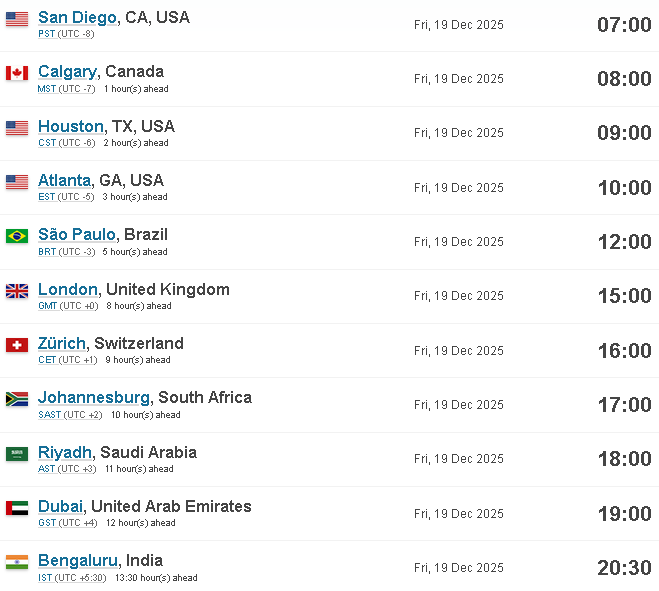Select the 20:30 time for Bengaluru
Viewport: 659px width, 591px height.
pos(624,568)
